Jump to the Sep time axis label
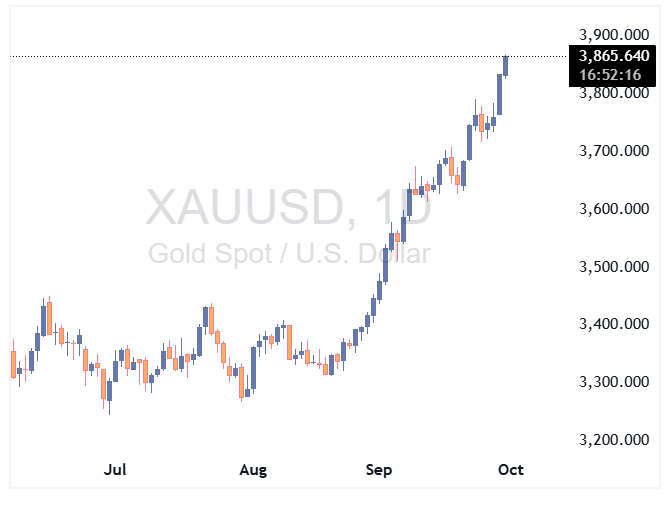Image resolution: width=670 pixels, height=508 pixels. [379, 469]
